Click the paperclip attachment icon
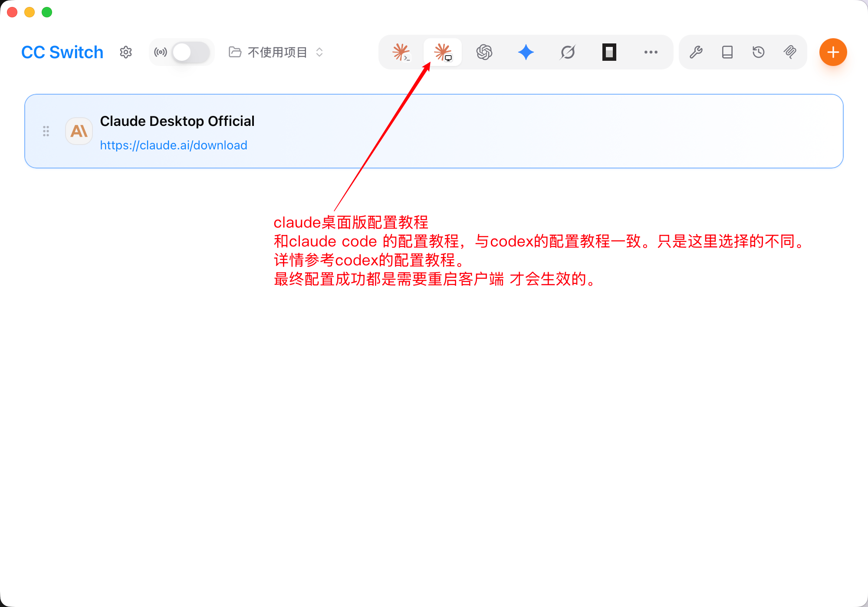Image resolution: width=868 pixels, height=607 pixels. [790, 52]
